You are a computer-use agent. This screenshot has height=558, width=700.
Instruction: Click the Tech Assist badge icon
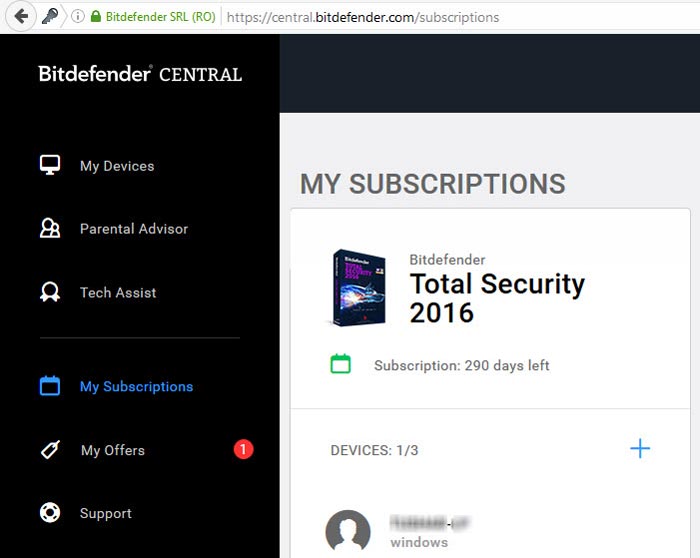click(50, 292)
